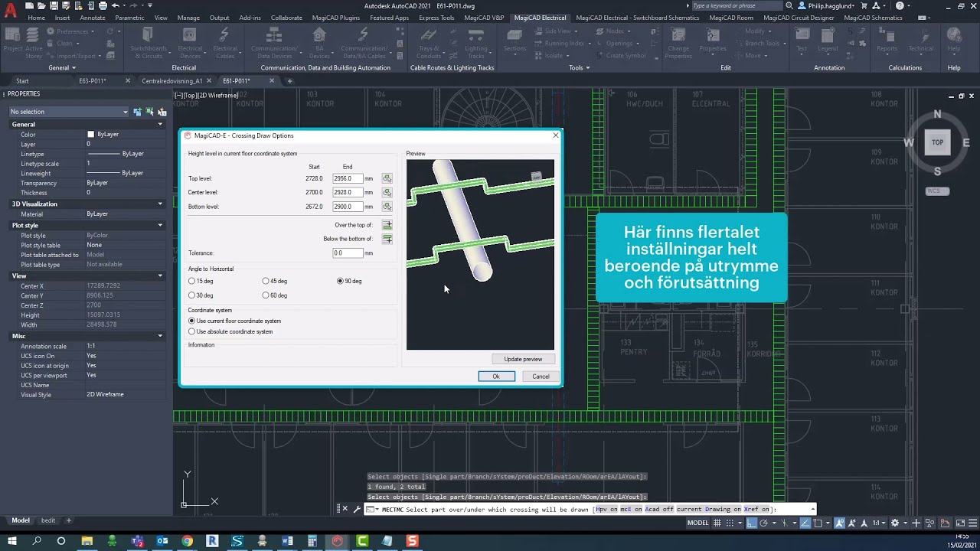Image resolution: width=980 pixels, height=551 pixels.
Task: Switch to the Home ribbon tab
Action: coord(36,18)
